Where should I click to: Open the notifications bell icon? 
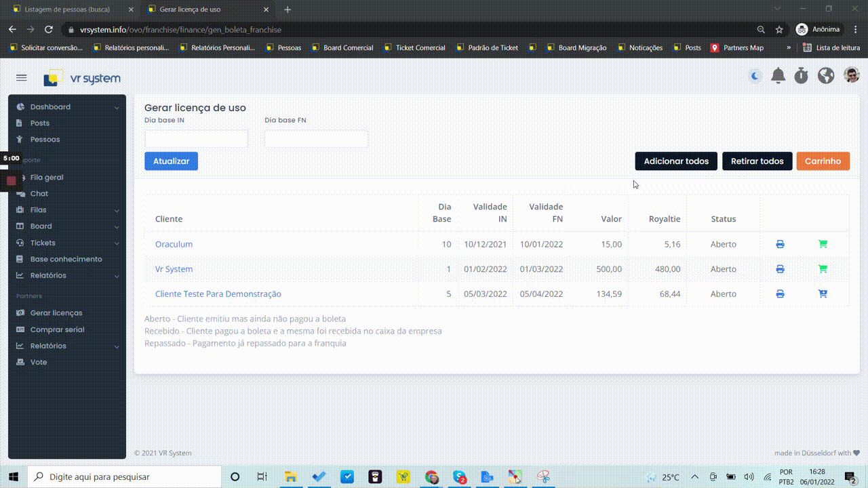tap(778, 76)
